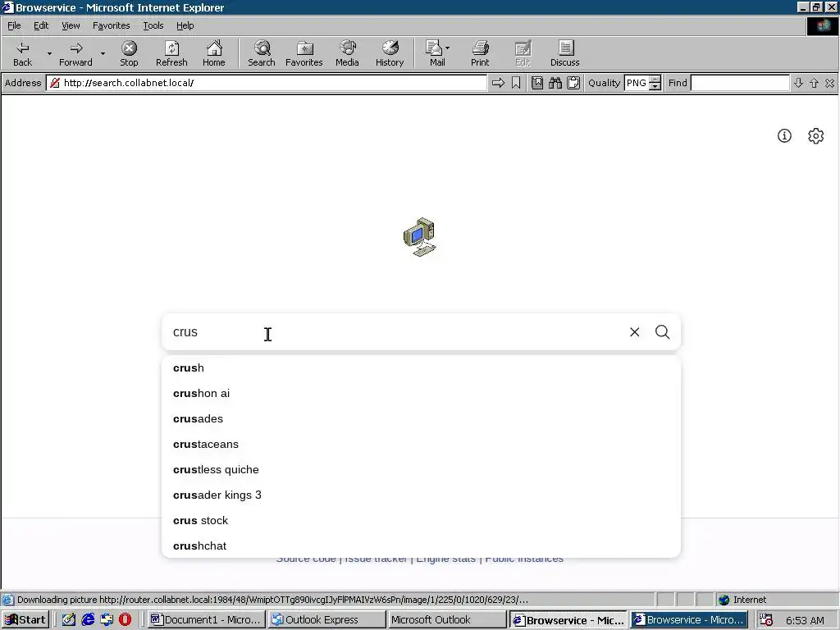Clear the search box with the X
The image size is (840, 630).
(x=634, y=332)
